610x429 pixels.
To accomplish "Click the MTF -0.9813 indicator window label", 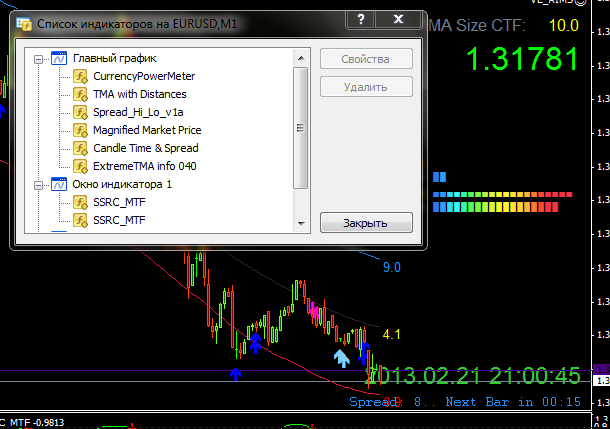I will 37,422.
